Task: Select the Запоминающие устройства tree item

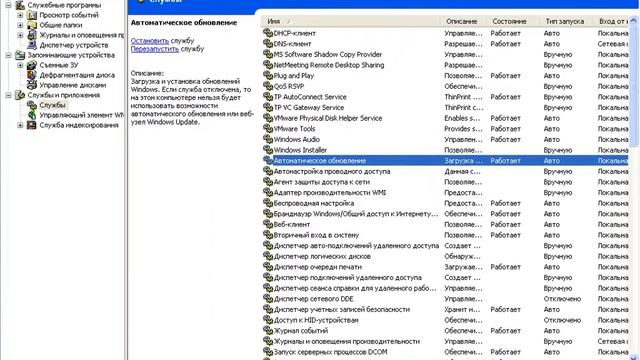Action: tap(71, 55)
